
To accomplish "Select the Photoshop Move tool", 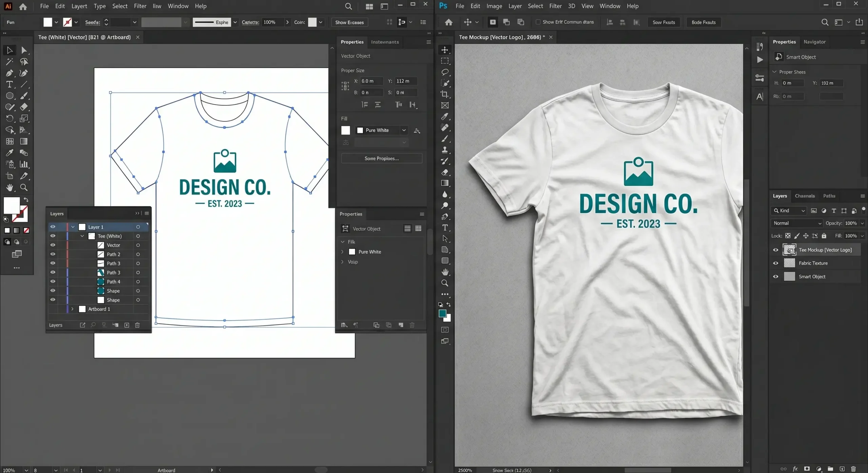I will point(445,50).
